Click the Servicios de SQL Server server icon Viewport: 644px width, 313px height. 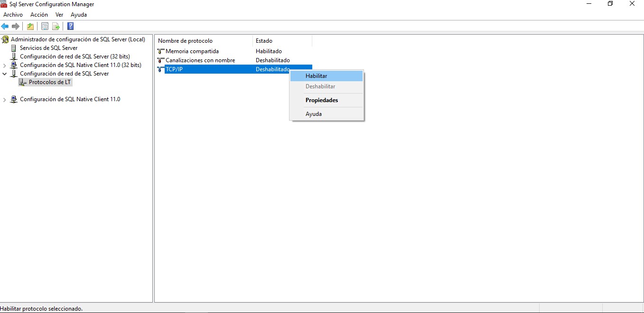pos(14,48)
